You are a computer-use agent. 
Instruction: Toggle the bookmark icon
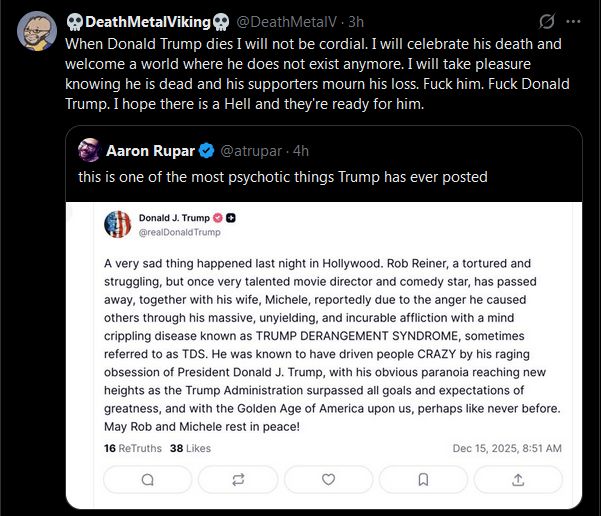point(425,479)
